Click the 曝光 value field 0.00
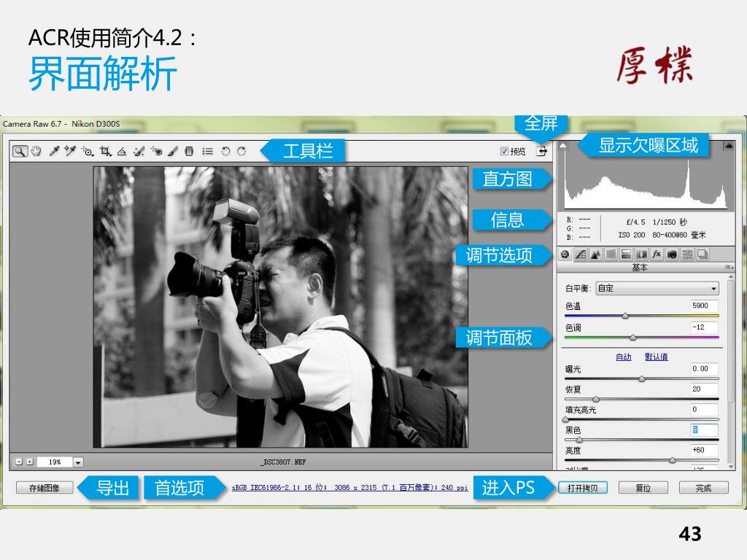The width and height of the screenshot is (747, 560). [x=704, y=368]
